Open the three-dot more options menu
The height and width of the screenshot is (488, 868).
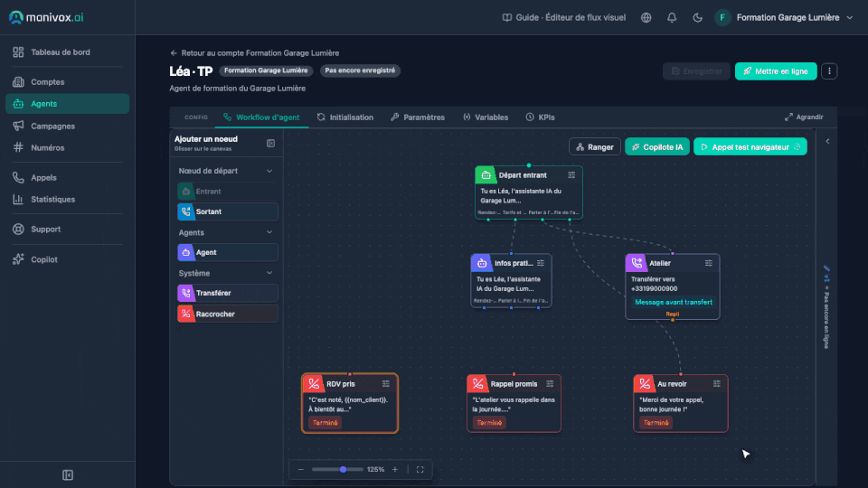pyautogui.click(x=829, y=71)
